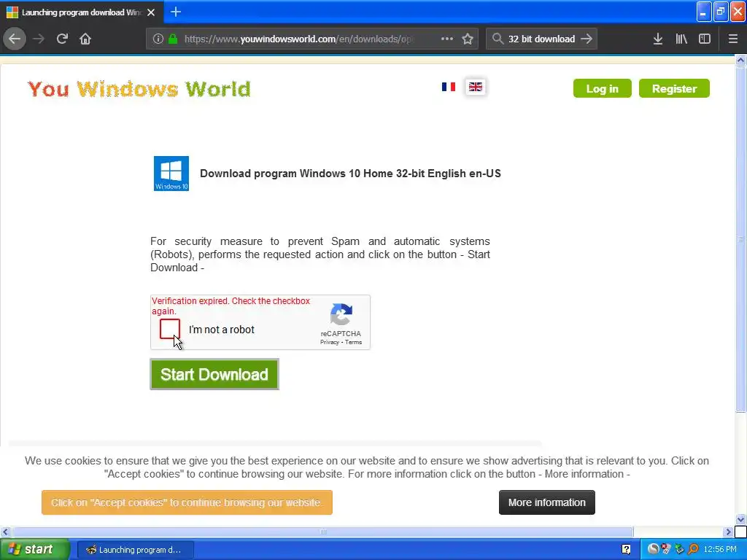Click the taskbar clock showing 12:56 PM

pyautogui.click(x=720, y=550)
